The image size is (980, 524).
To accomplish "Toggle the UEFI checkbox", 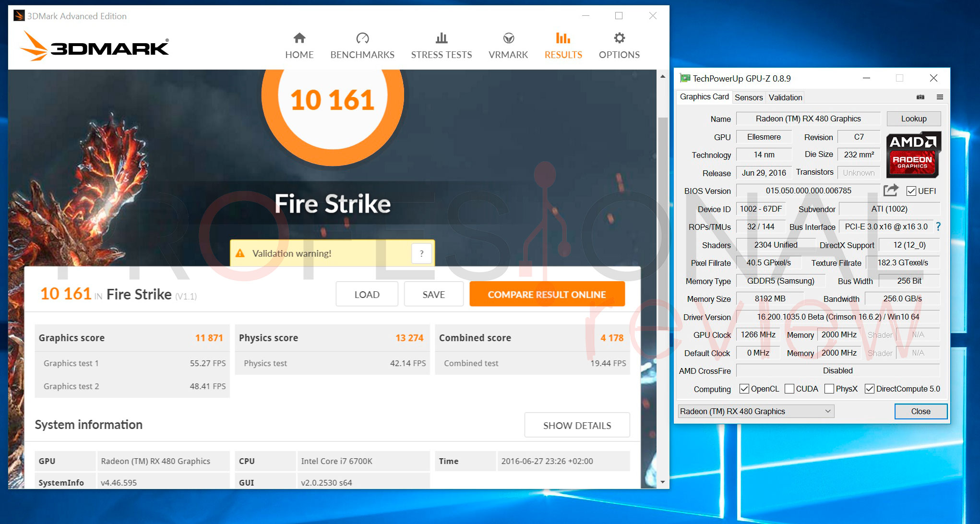I will [911, 191].
